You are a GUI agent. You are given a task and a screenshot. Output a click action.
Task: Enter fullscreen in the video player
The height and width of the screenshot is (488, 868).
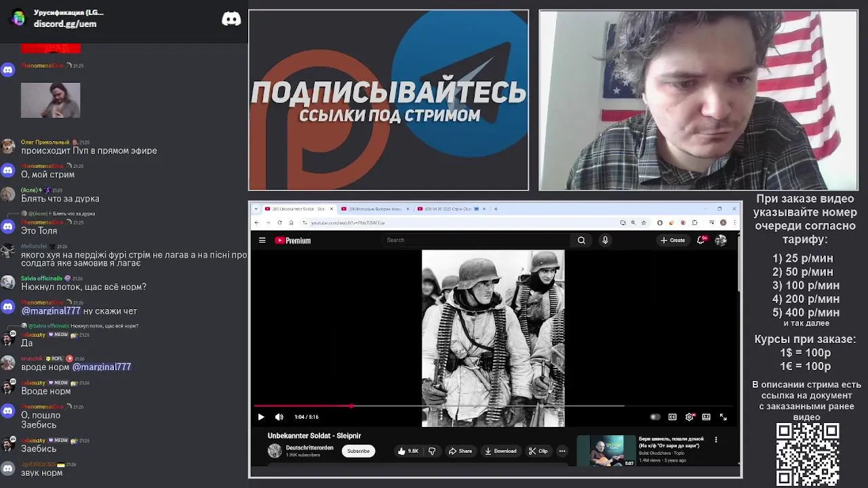tap(723, 417)
